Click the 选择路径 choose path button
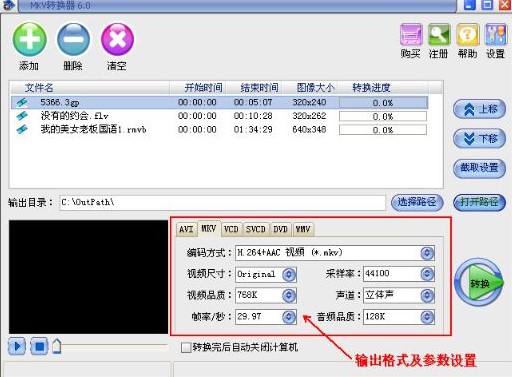Viewport: 512px width, 377px height. pos(417,202)
